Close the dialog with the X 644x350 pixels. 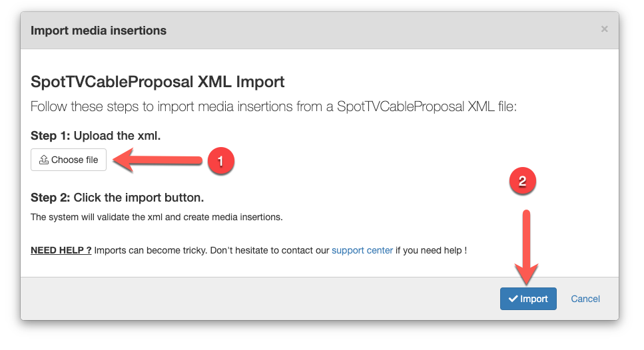coord(604,29)
